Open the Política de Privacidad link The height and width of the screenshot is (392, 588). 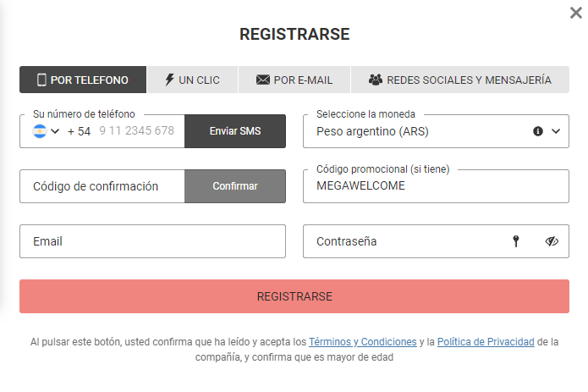click(485, 342)
